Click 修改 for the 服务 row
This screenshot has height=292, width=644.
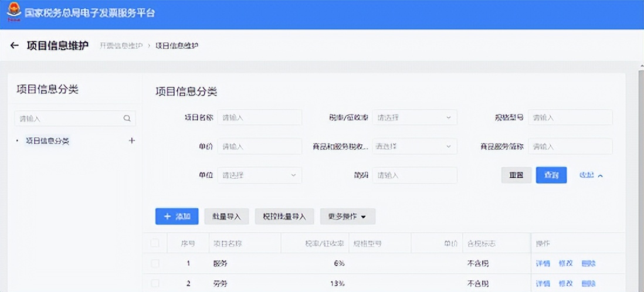tap(565, 264)
